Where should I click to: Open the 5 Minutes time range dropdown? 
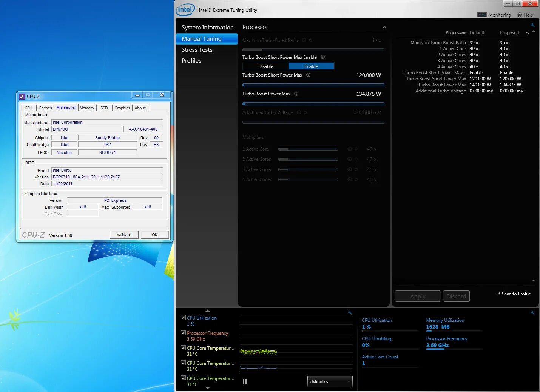click(x=330, y=382)
